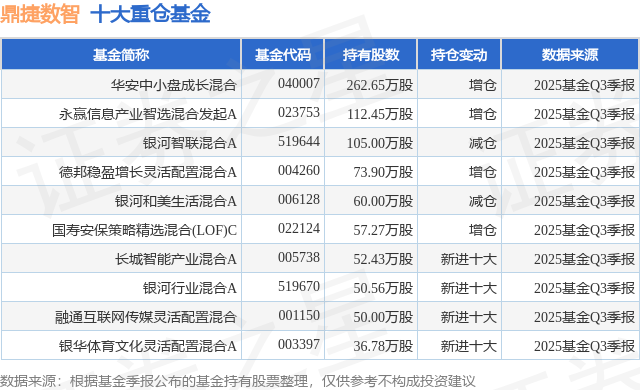Viewport: 640px width, 390px height.
Task: Select fund name 德邦稳盈增长灵活配置混合A
Action: [148, 172]
